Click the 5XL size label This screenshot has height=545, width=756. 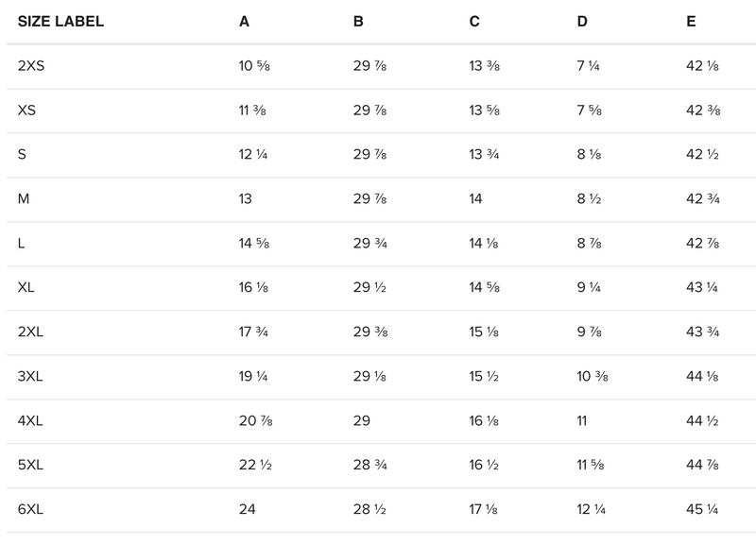(30, 466)
